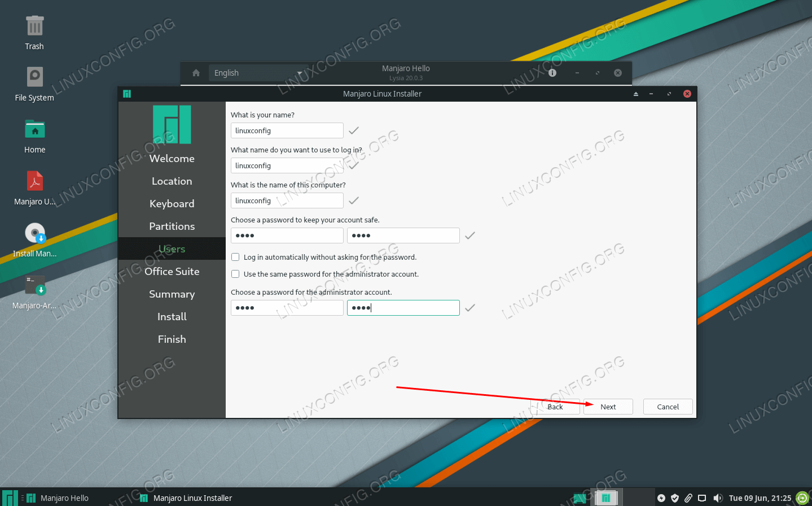Click the Next button
812x506 pixels.
tap(608, 407)
